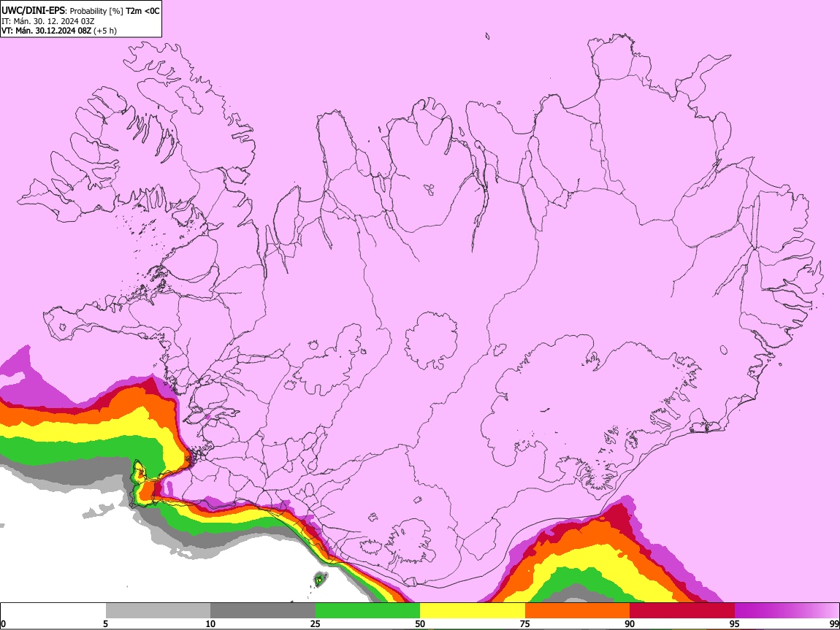The height and width of the screenshot is (630, 840).
Task: Click the purple 95–99% legend swatch
Action: pyautogui.click(x=787, y=610)
